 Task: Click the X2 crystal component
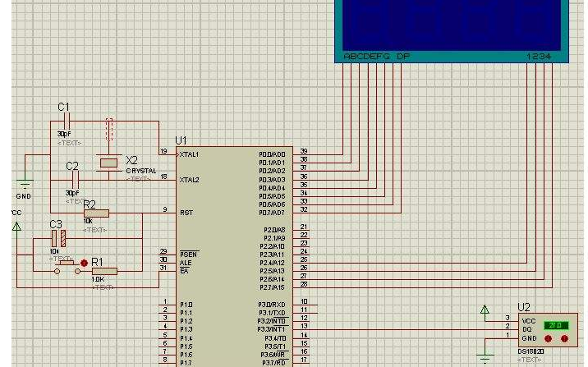coord(108,163)
